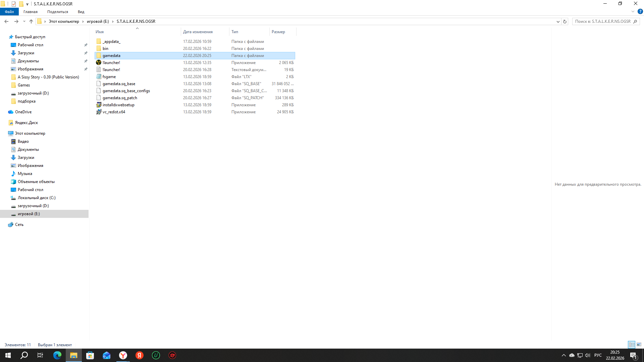Click the up one level arrow
Image resolution: width=644 pixels, height=362 pixels.
pyautogui.click(x=31, y=21)
